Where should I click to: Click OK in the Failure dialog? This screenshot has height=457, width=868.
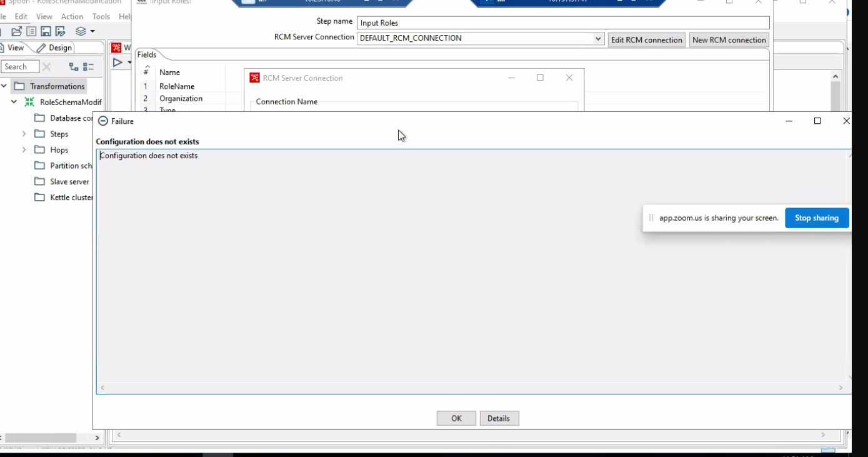tap(456, 418)
